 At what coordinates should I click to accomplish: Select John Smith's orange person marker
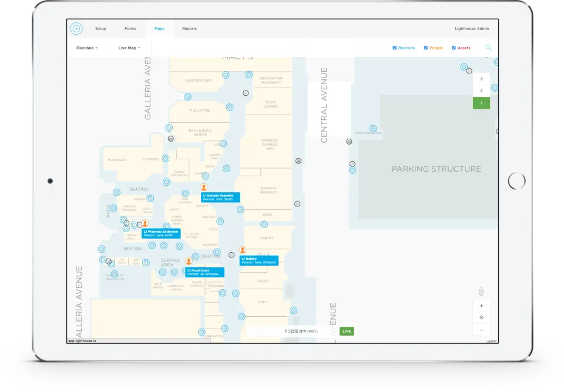204,187
